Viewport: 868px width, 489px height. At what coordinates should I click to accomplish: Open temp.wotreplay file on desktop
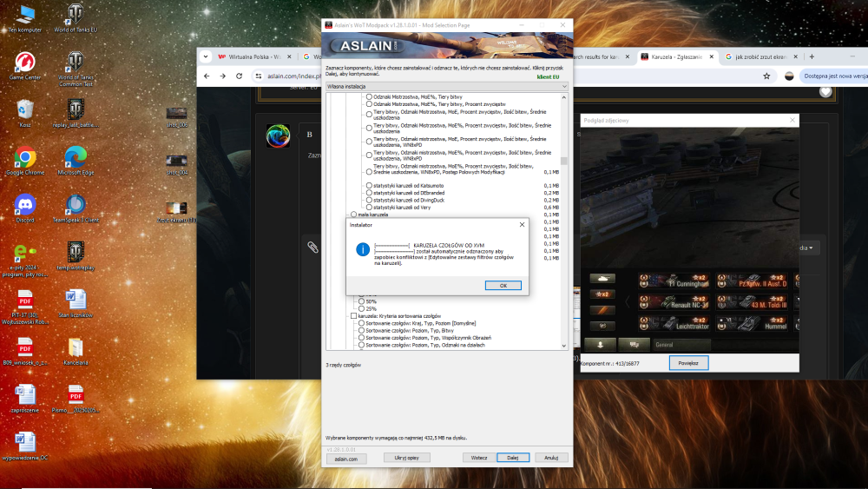(76, 256)
